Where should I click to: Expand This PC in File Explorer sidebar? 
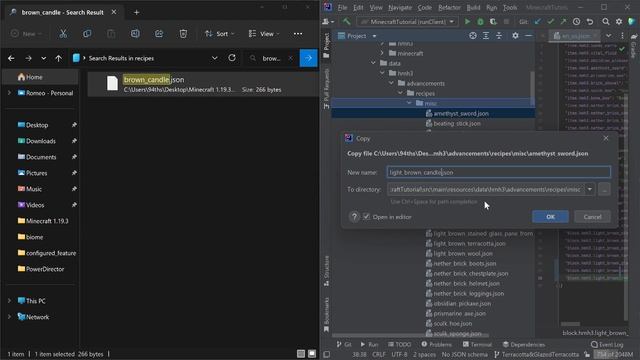tap(9, 301)
